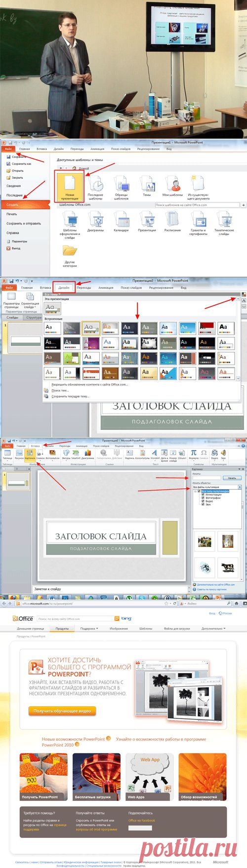Viewport: 247px width, 868px height.
Task: Click Сохранить как in the File menu
Action: pos(19,164)
